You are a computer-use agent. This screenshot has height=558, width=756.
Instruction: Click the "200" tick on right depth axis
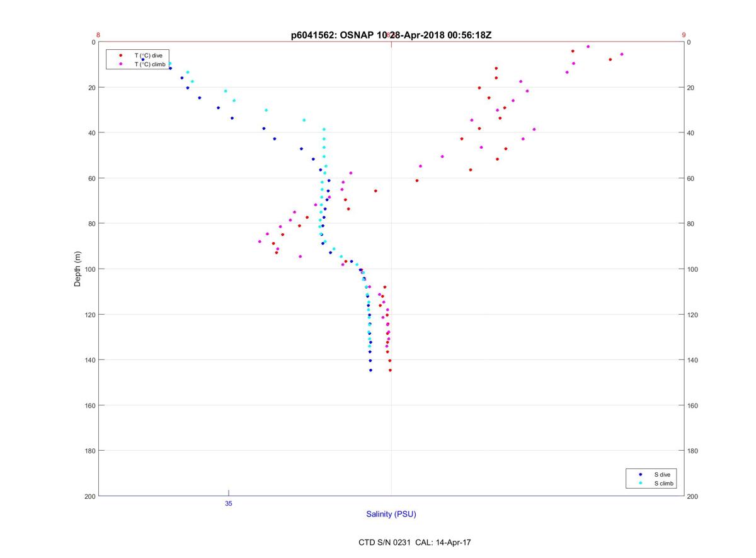pos(692,496)
